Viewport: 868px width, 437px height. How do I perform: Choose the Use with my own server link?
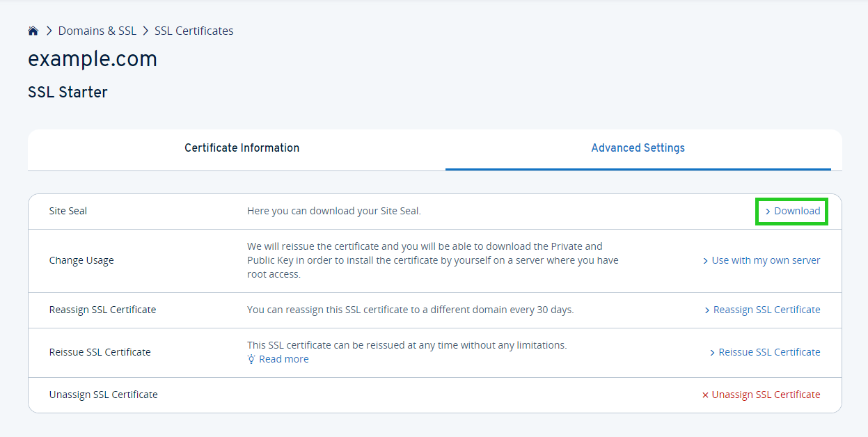[766, 260]
